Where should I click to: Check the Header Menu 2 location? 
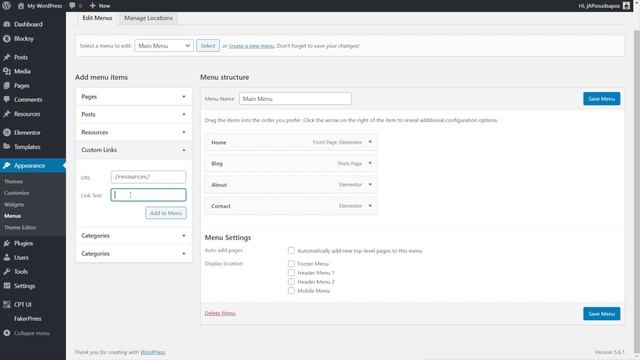coord(291,282)
